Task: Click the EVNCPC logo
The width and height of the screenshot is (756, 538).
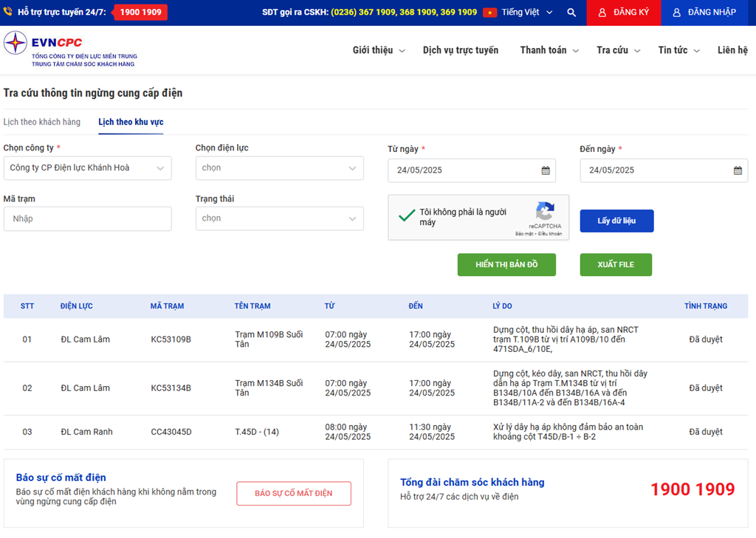Action: [x=70, y=49]
